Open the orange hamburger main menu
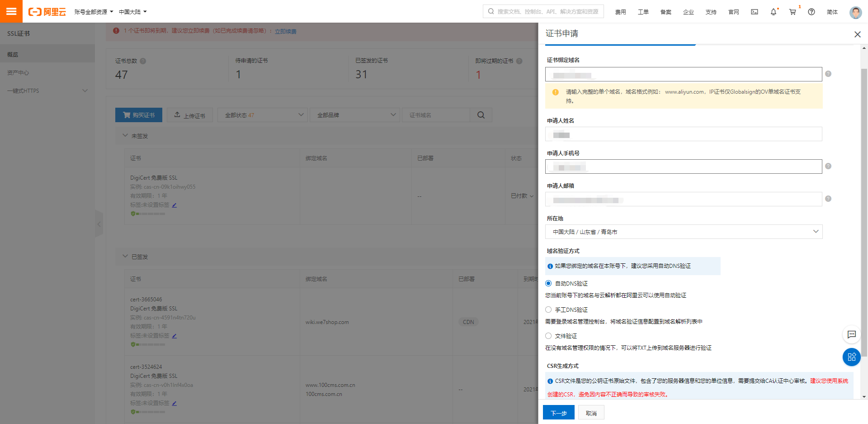This screenshot has width=868, height=424. 11,11
